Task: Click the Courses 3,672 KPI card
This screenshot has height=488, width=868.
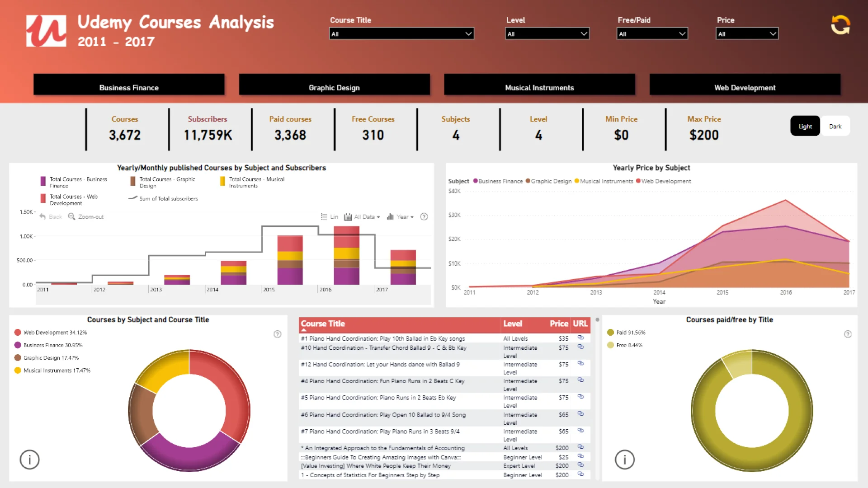Action: click(x=125, y=129)
